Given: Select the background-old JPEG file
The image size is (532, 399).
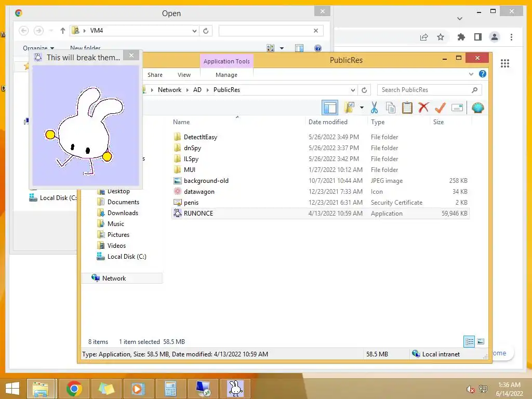Looking at the screenshot, I should [x=206, y=180].
